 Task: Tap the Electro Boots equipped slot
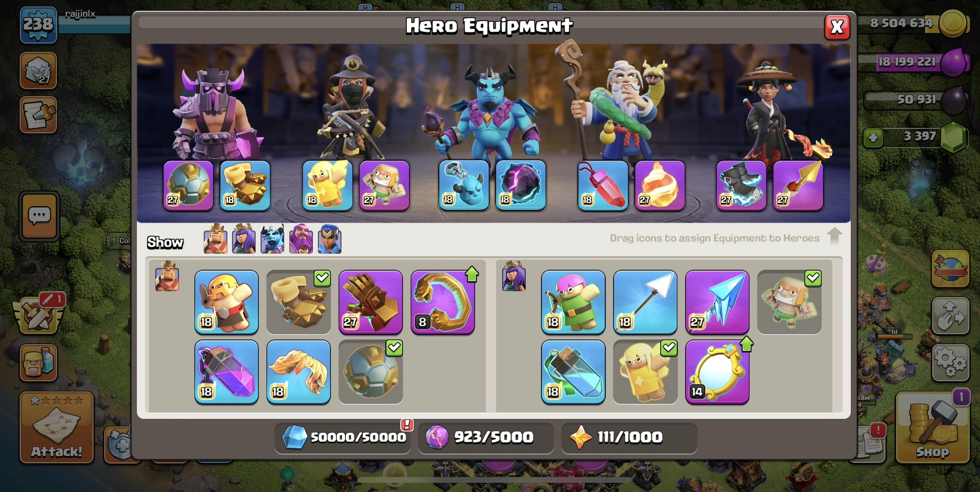[741, 185]
